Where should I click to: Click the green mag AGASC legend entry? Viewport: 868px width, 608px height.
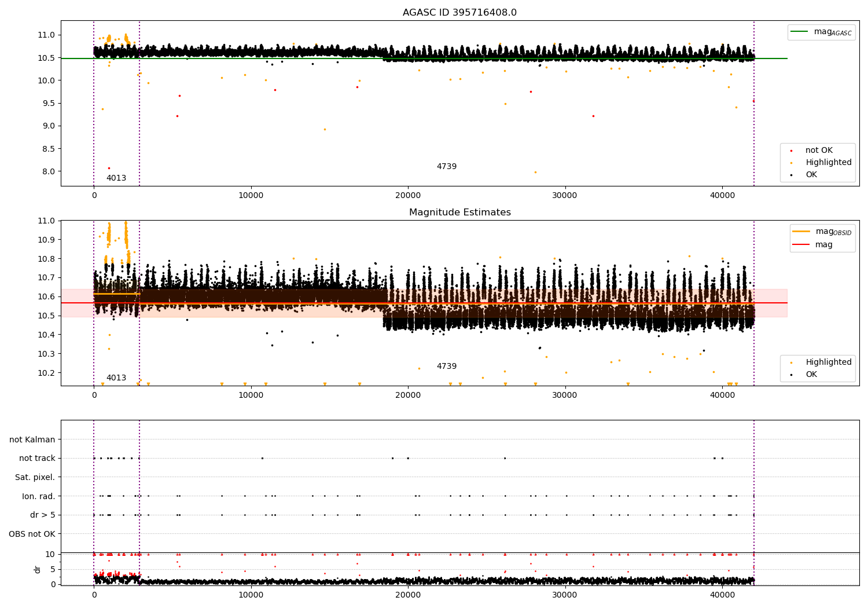coord(821,32)
